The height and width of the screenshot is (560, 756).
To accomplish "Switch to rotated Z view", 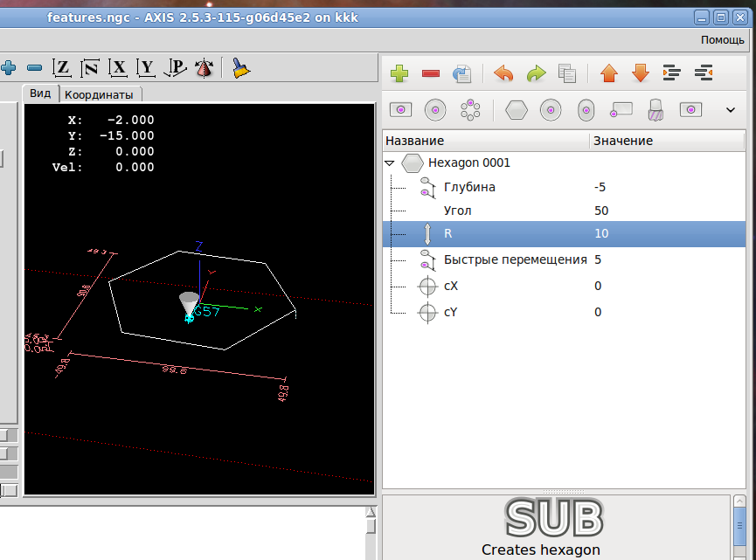I will (90, 68).
